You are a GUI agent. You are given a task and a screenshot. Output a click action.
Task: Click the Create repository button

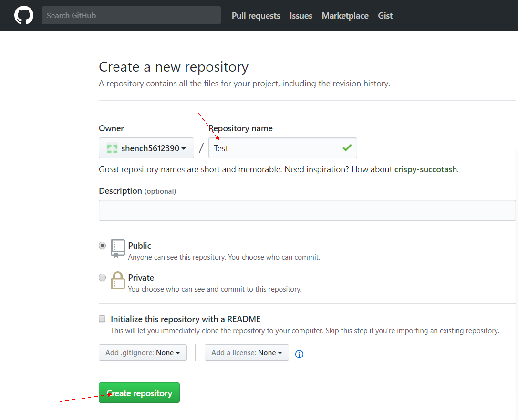(139, 393)
